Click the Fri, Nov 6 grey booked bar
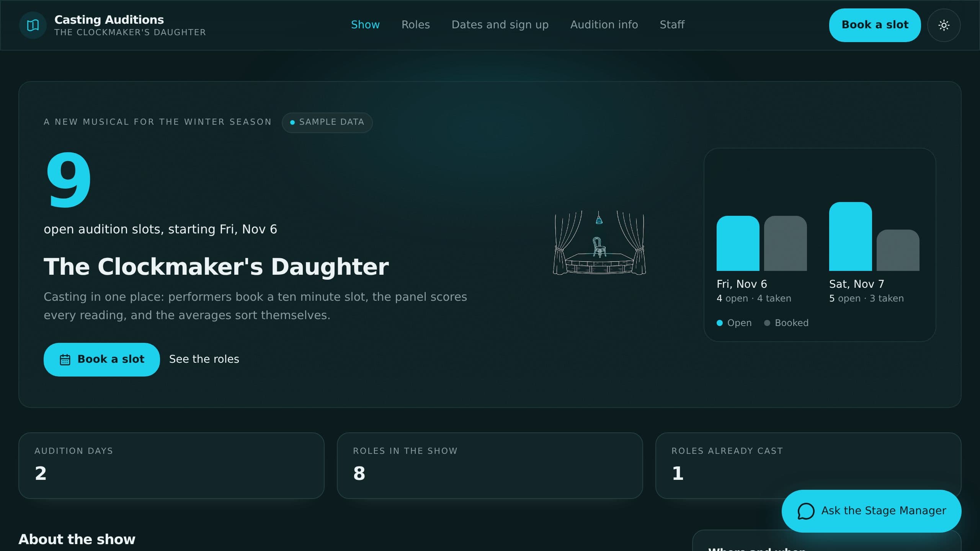This screenshot has height=551, width=980. coord(785,243)
